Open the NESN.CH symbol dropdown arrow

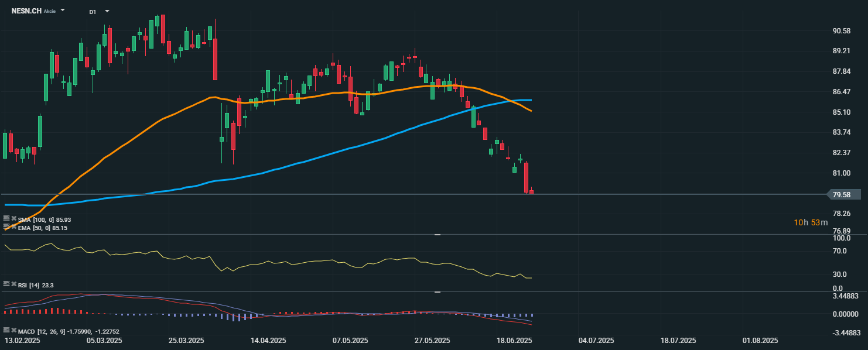[63, 11]
